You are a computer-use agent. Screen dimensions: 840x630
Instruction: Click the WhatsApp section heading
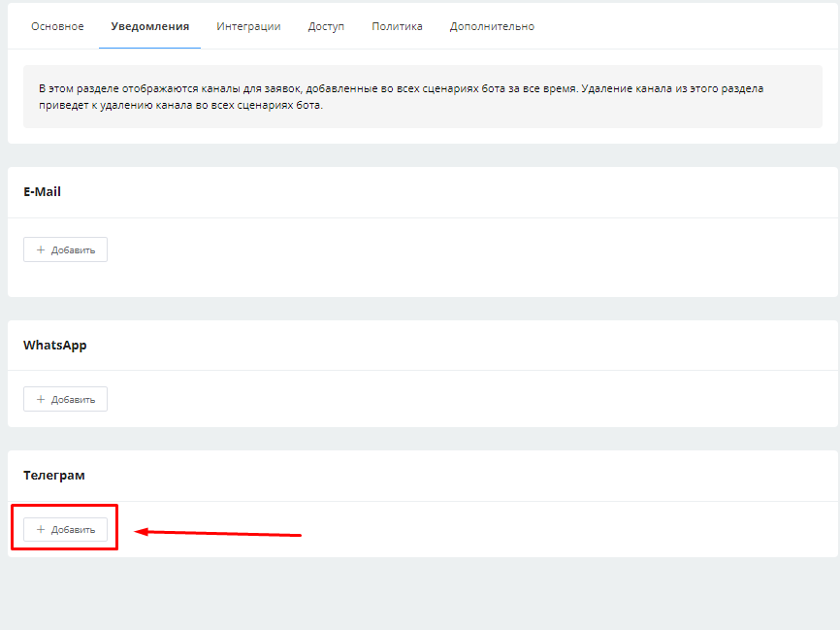coord(54,345)
